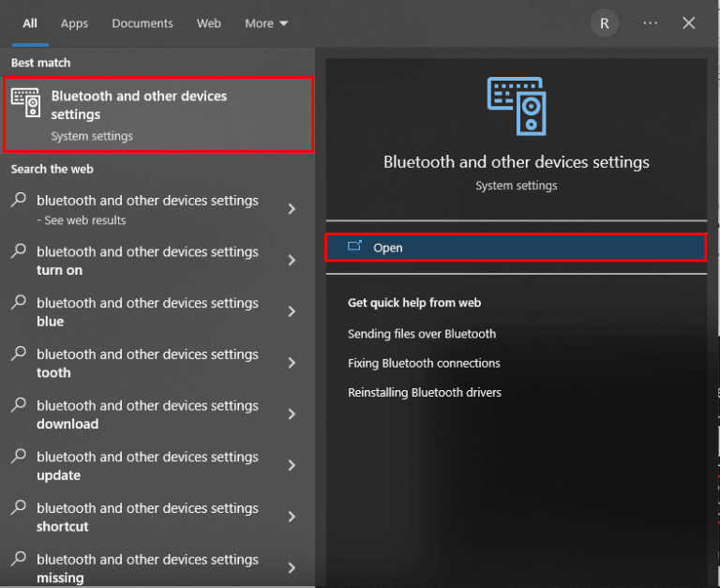The height and width of the screenshot is (588, 720).
Task: Select the Web filter tab
Action: 209,23
